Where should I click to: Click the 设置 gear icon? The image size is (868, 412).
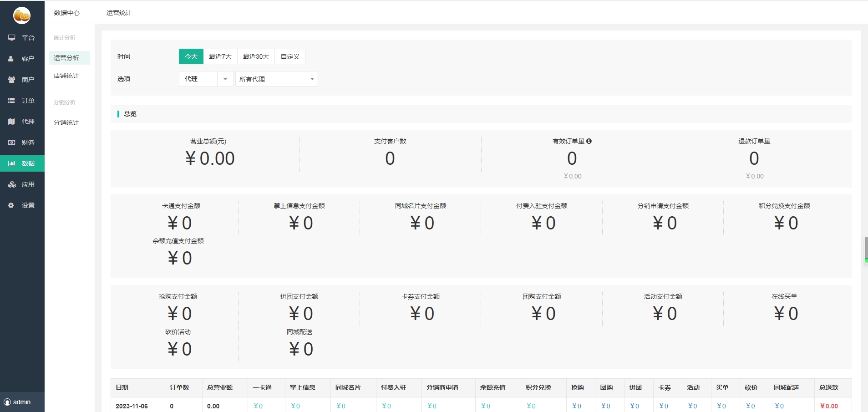(11, 205)
